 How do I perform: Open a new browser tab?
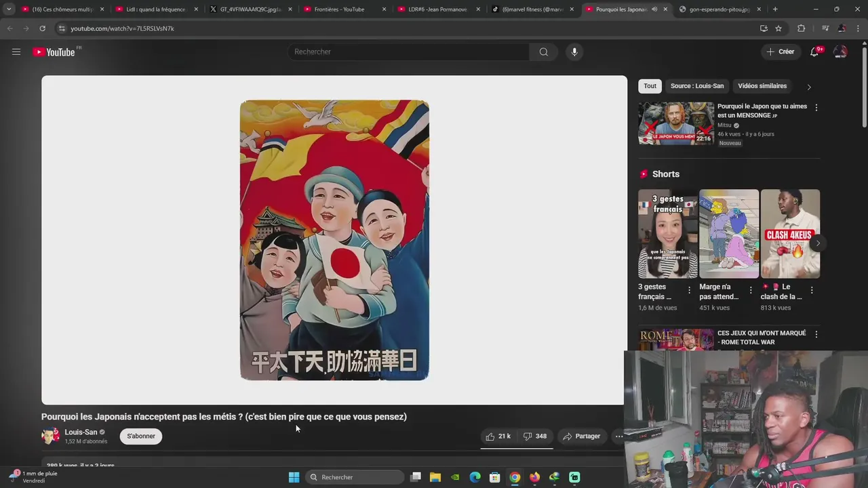point(775,9)
